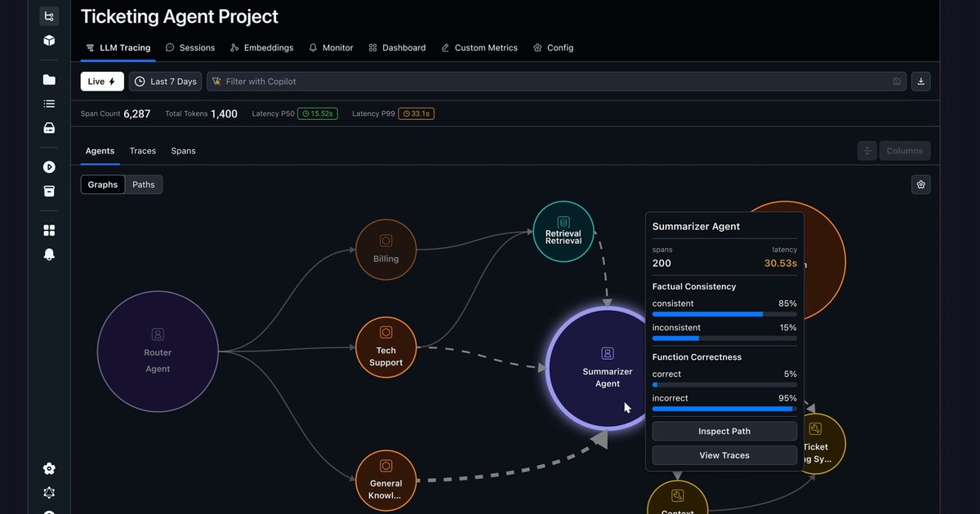Viewport: 980px width, 514px height.
Task: Click the Factual Consistency heading
Action: pyautogui.click(x=694, y=287)
